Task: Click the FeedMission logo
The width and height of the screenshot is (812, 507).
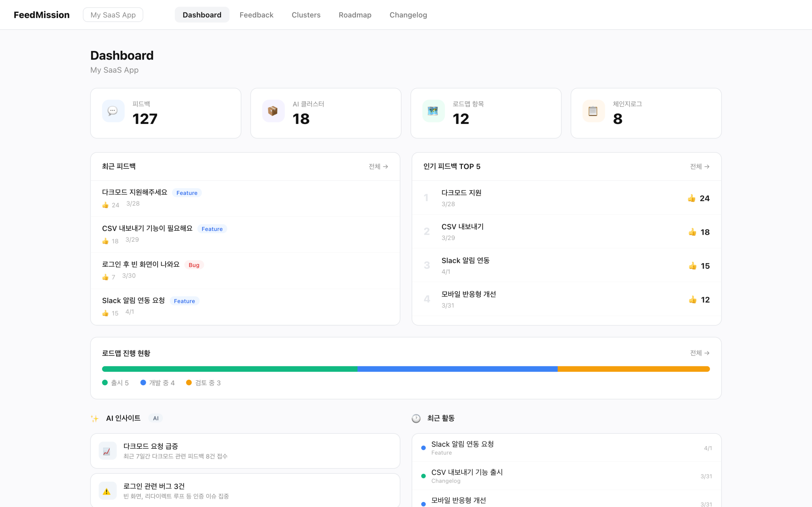Action: point(41,15)
